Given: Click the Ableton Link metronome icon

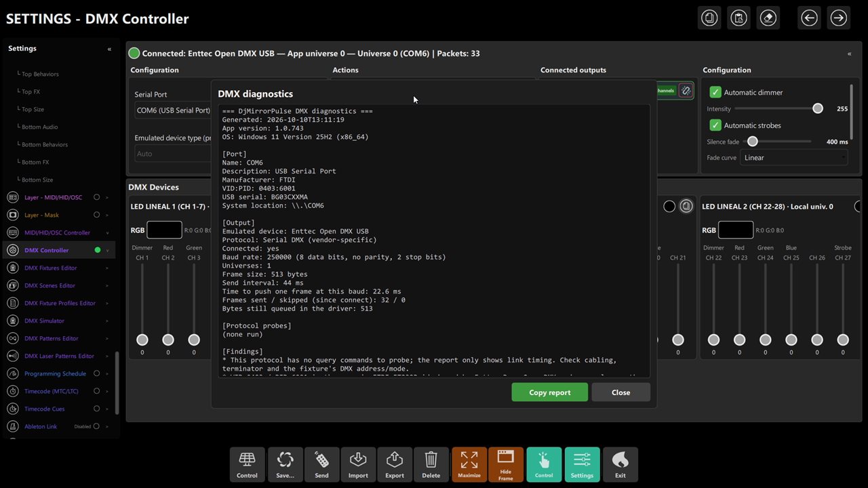Looking at the screenshot, I should (x=12, y=426).
